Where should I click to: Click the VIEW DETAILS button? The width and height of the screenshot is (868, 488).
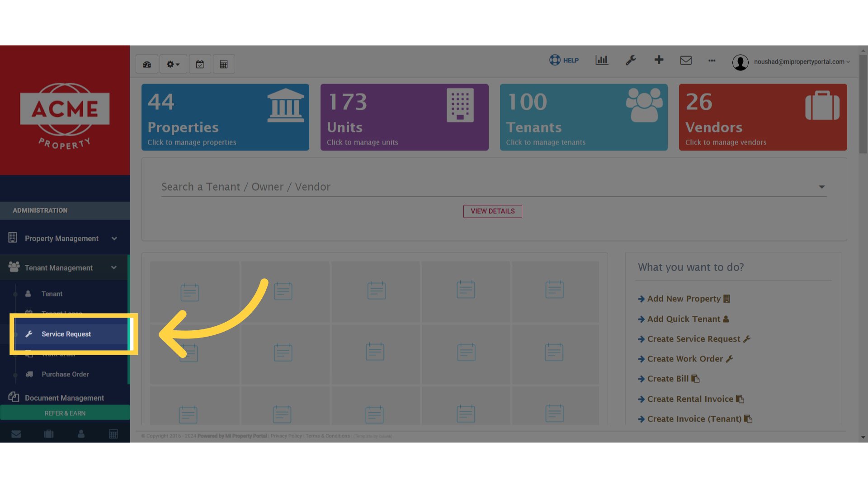click(493, 211)
